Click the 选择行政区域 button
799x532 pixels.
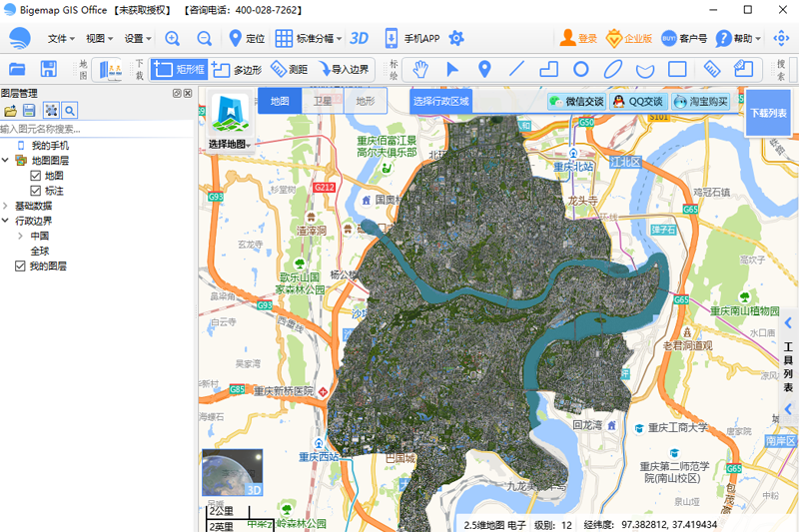tap(440, 101)
